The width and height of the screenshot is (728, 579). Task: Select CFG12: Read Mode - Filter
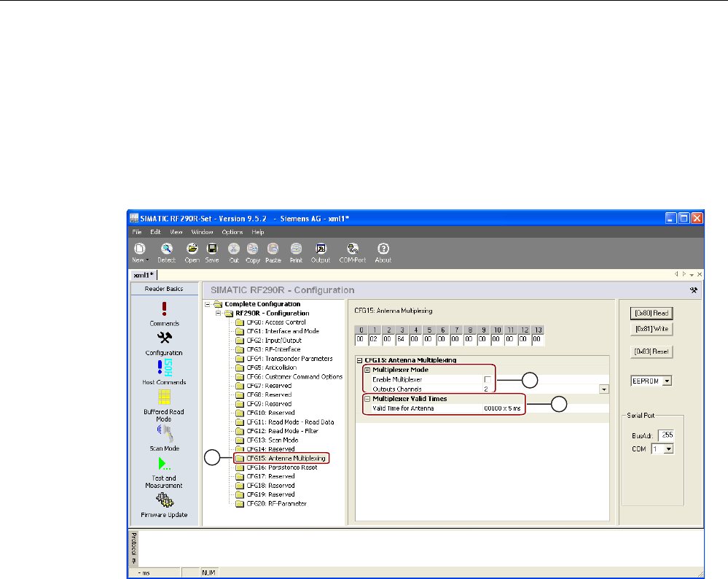click(282, 431)
